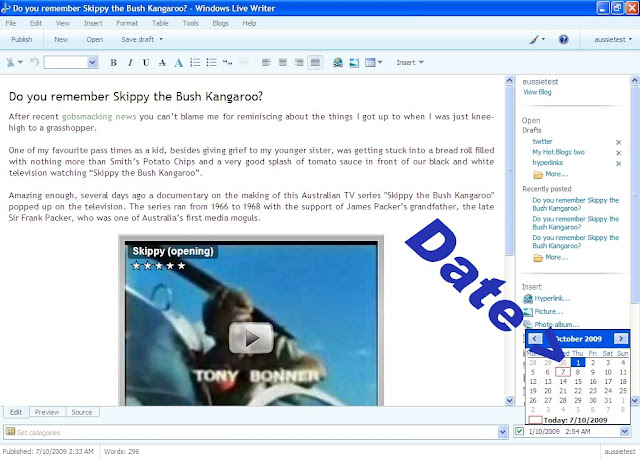Expand the cut tool dropdown arrow
Image resolution: width=640 pixels, height=459 pixels.
pyautogui.click(x=20, y=62)
